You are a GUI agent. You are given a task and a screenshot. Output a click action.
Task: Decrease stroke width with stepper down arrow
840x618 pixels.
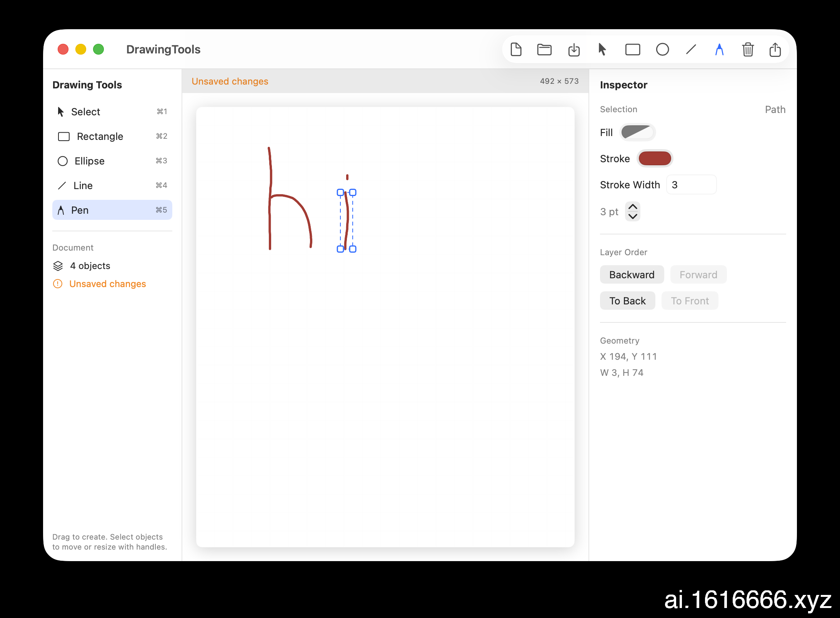click(633, 216)
